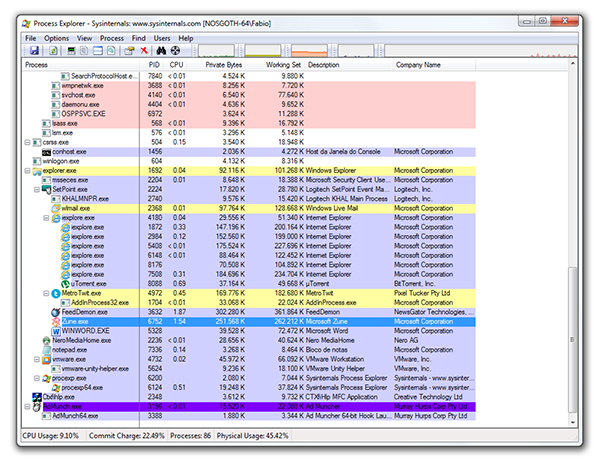
Task: Click the Zune.exe process icon
Action: pyautogui.click(x=56, y=321)
